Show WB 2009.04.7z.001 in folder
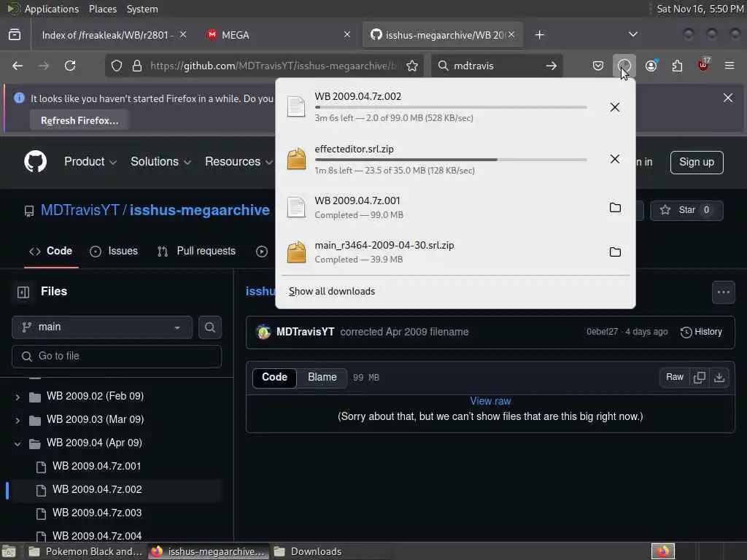Viewport: 747px width, 560px height. pos(615,208)
